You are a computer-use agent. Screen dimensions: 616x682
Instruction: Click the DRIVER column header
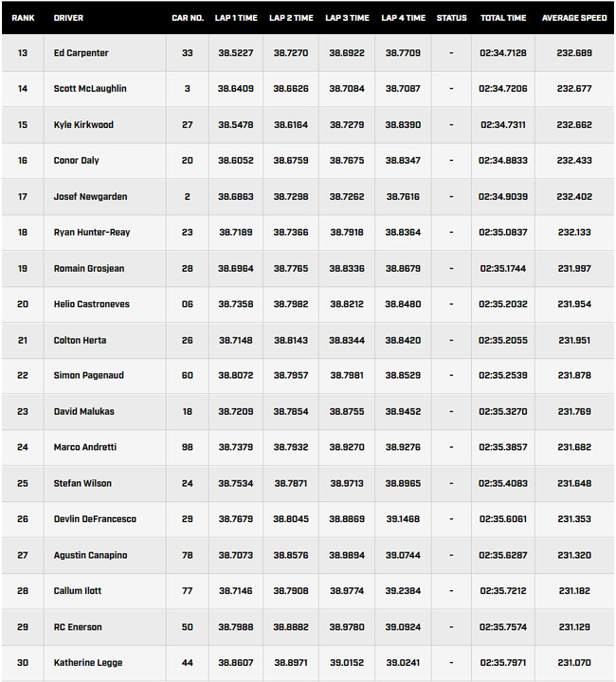pyautogui.click(x=68, y=18)
